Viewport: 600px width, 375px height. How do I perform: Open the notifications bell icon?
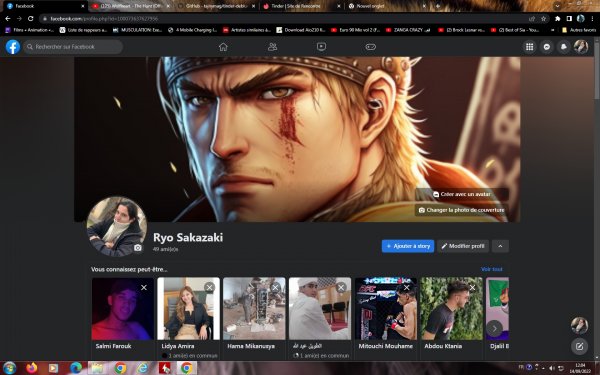[x=564, y=47]
